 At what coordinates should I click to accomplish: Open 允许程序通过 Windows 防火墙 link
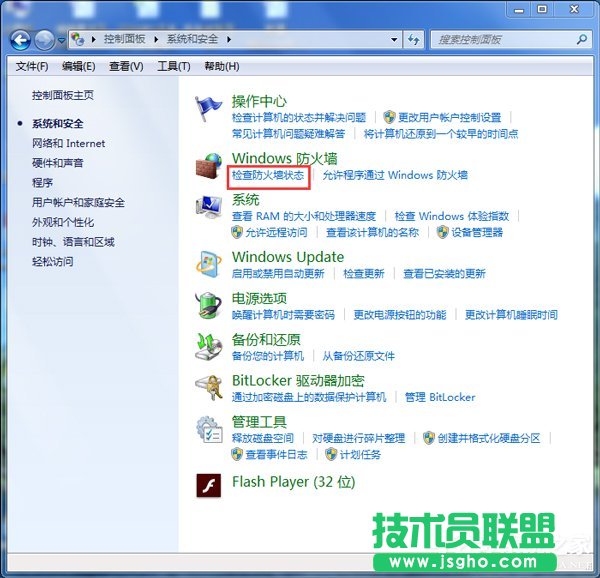coord(395,175)
